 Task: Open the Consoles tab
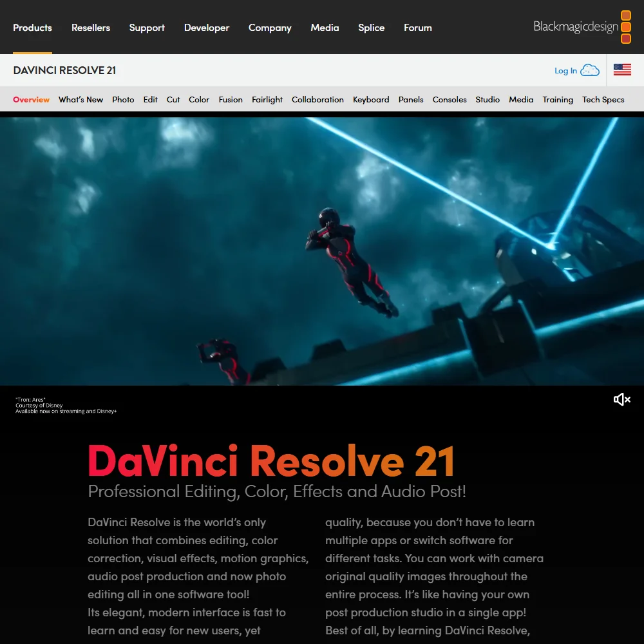pyautogui.click(x=450, y=99)
